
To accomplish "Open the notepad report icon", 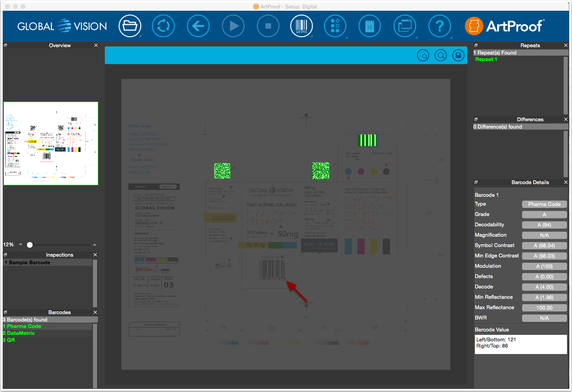I will pos(370,26).
